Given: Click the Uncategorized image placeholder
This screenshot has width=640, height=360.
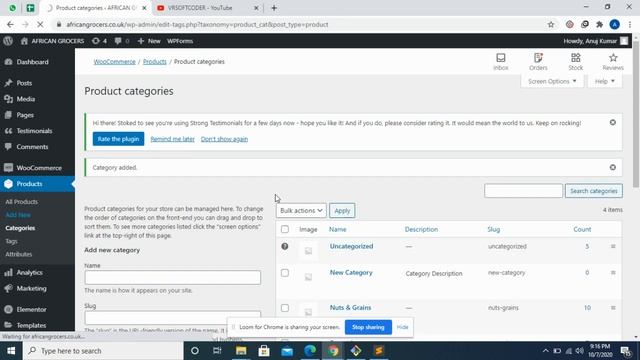Looking at the screenshot, I should (x=308, y=251).
